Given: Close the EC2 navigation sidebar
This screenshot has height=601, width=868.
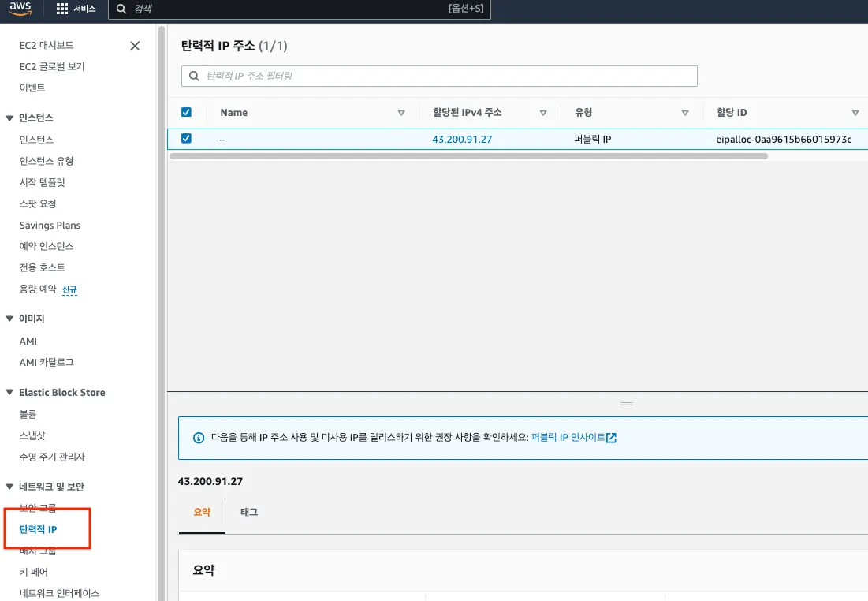Looking at the screenshot, I should (135, 46).
